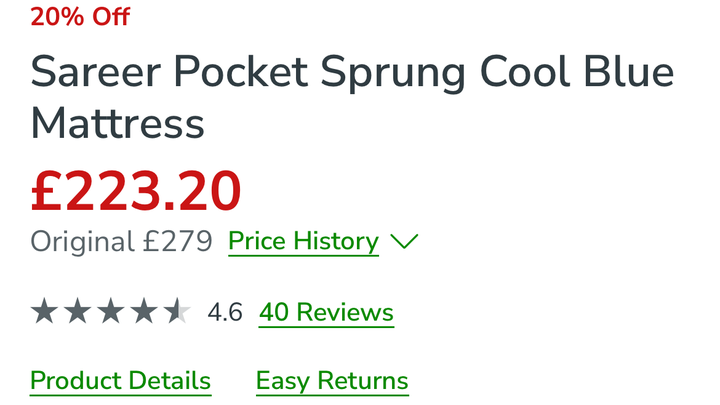Click the word Original before old price

[81, 241]
